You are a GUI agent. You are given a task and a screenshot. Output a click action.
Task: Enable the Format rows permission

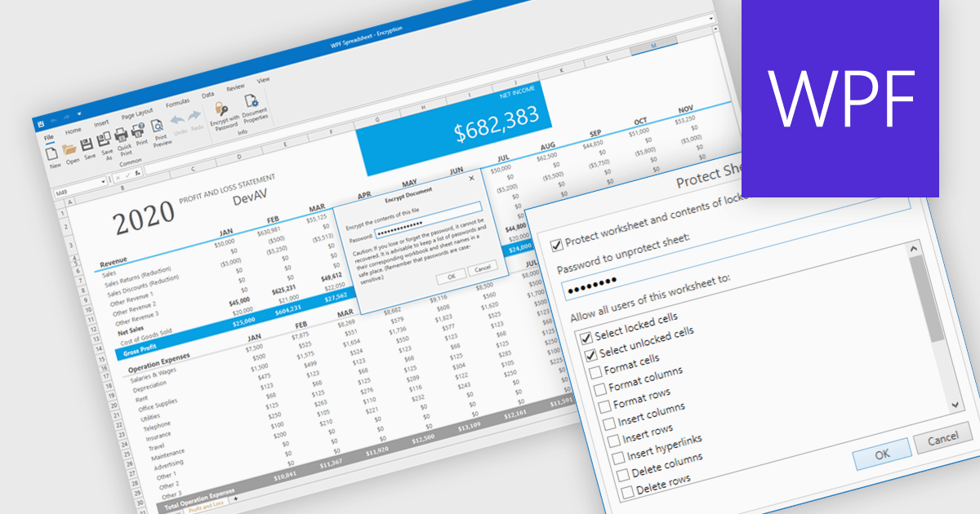(604, 406)
